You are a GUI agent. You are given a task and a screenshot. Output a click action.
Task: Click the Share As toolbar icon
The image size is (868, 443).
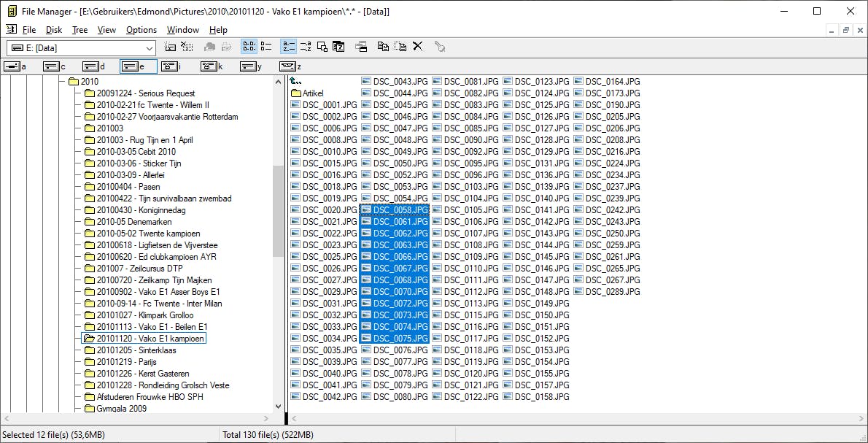tap(210, 47)
